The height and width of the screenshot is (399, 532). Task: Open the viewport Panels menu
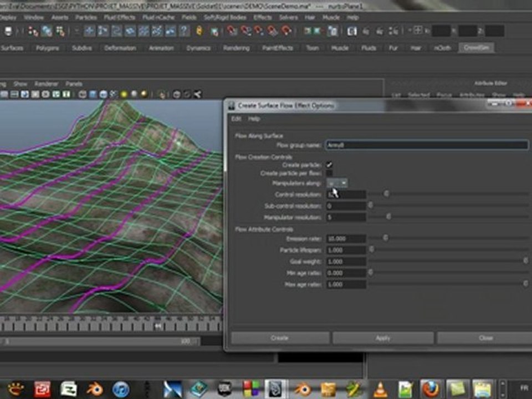[x=74, y=84]
